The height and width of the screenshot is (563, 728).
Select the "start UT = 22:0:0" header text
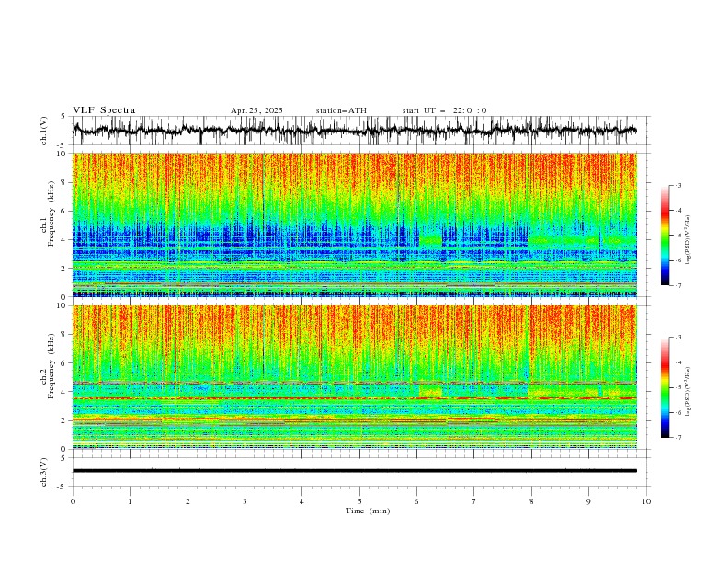pos(444,110)
